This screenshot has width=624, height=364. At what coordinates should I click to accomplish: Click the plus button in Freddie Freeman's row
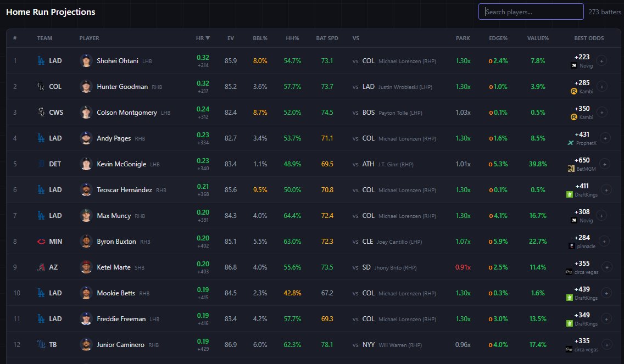pos(606,318)
